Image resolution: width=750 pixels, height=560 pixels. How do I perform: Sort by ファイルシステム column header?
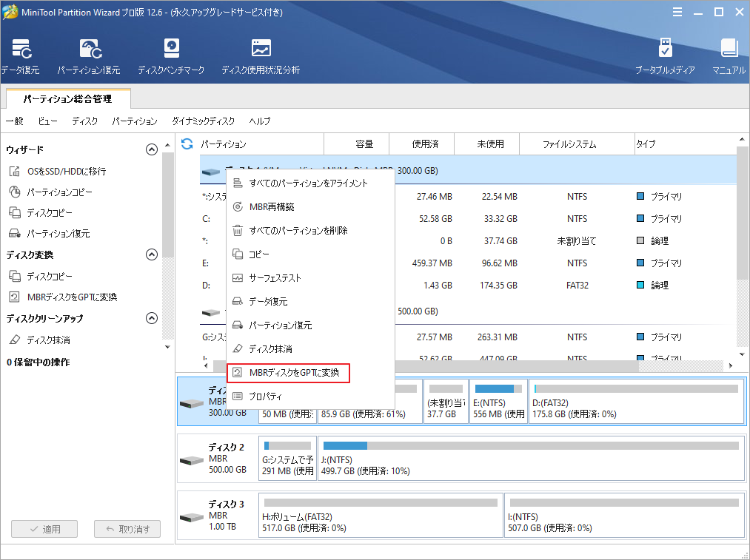[x=577, y=144]
